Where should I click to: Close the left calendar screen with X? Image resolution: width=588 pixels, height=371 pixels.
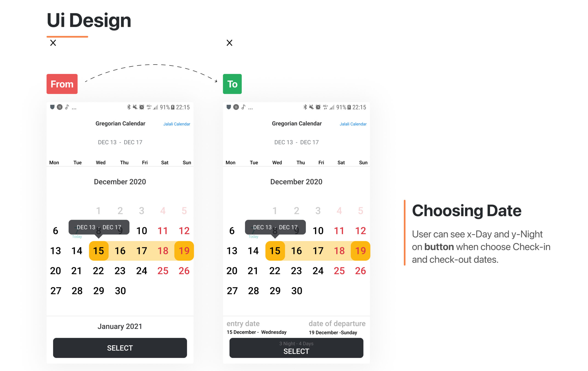point(53,43)
